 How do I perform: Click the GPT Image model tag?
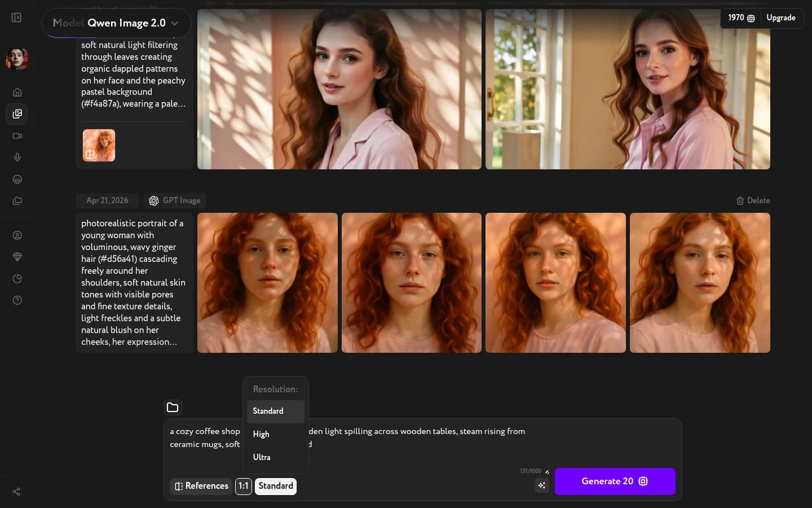click(175, 200)
